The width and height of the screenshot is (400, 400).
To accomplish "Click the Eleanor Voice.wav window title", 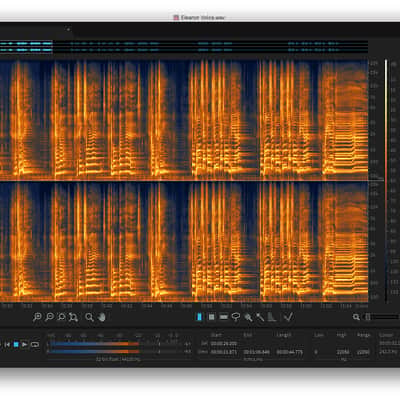I will point(203,18).
